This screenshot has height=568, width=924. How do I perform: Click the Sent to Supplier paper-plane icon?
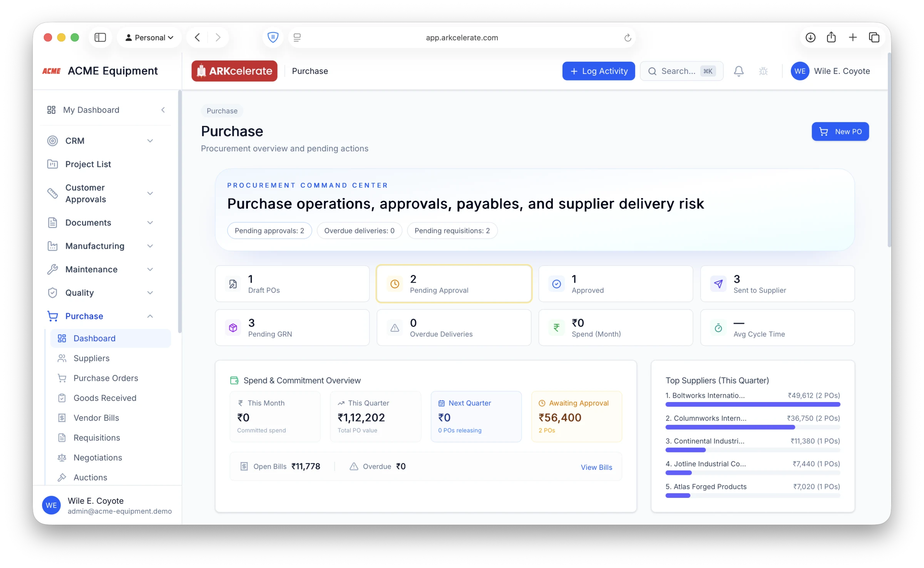(718, 284)
